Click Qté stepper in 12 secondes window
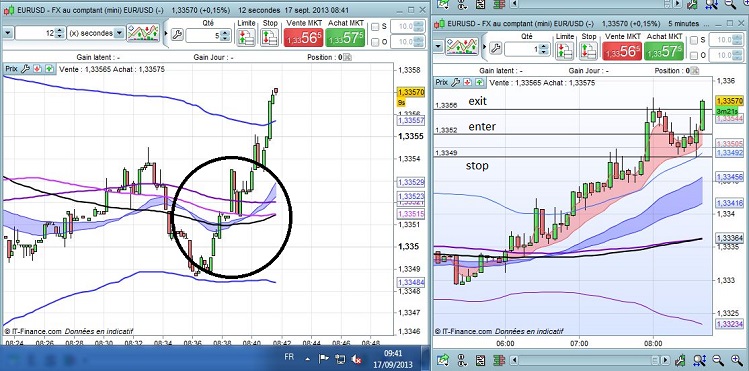749x371 pixels. [225, 35]
